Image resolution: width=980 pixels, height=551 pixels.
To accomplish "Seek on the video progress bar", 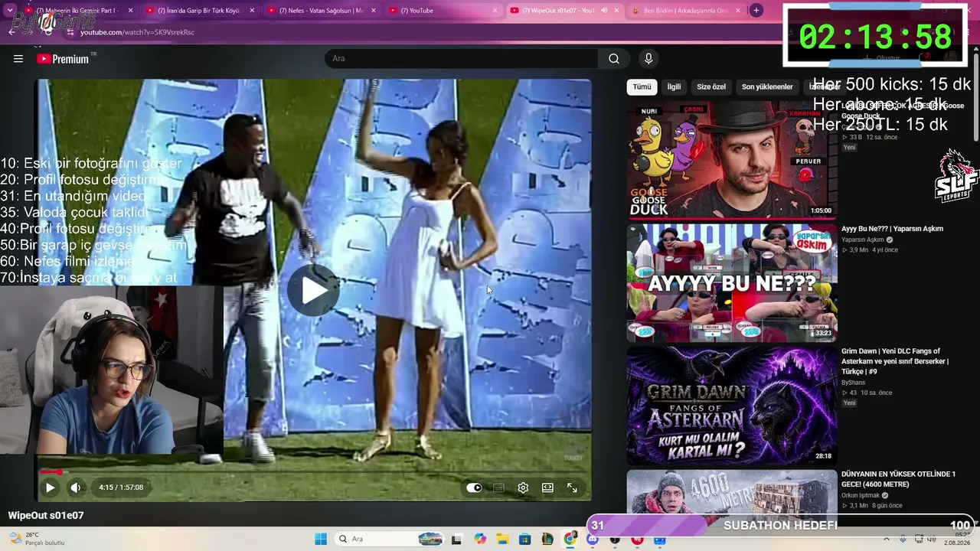I will (313, 471).
